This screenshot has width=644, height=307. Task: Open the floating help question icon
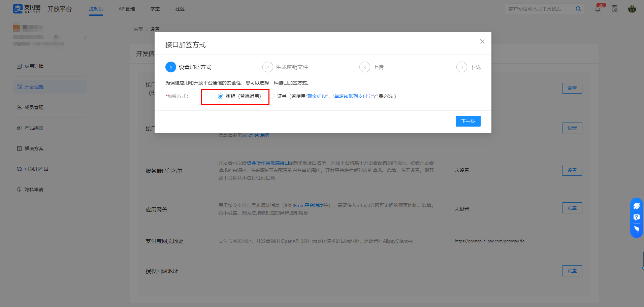pyautogui.click(x=637, y=217)
